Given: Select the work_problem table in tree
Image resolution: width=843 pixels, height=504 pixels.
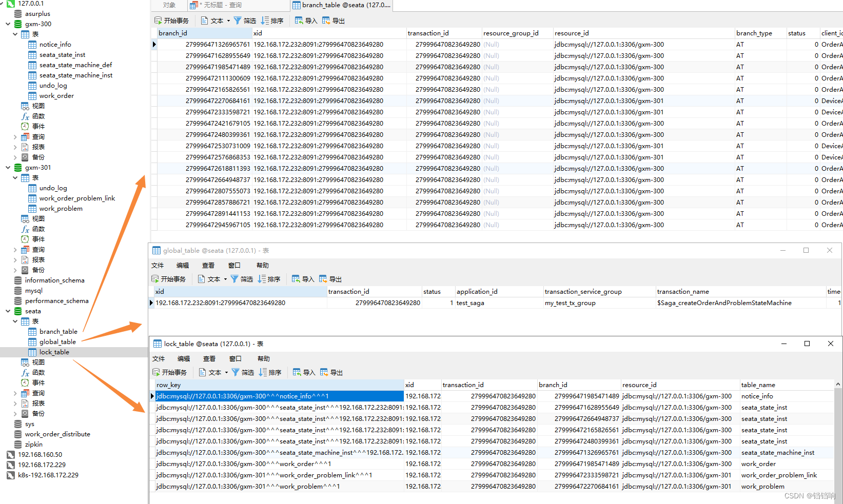Looking at the screenshot, I should tap(61, 209).
